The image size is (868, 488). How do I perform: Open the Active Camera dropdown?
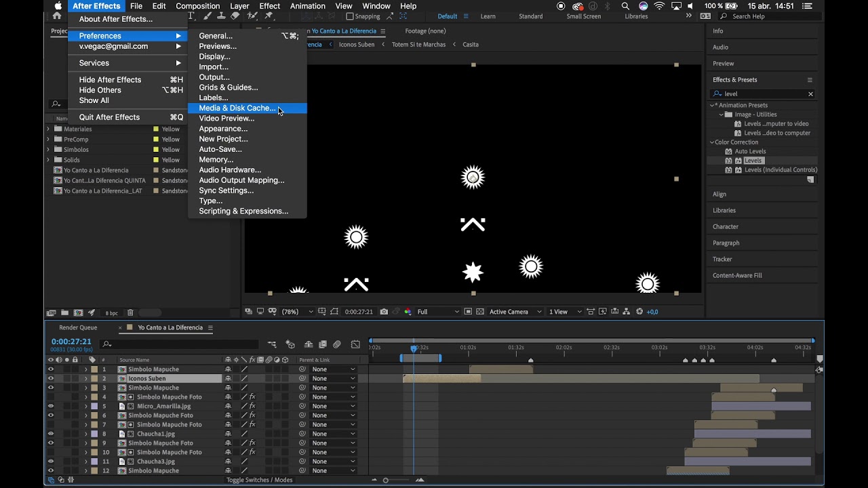point(515,312)
